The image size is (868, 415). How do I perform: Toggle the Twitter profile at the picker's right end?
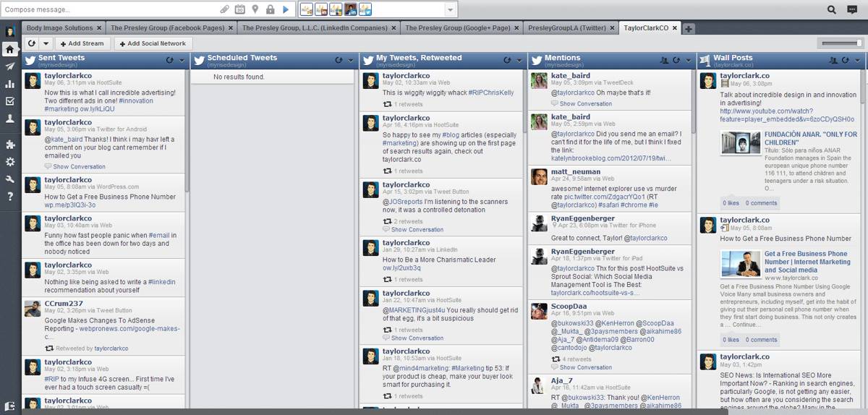pyautogui.click(x=365, y=9)
